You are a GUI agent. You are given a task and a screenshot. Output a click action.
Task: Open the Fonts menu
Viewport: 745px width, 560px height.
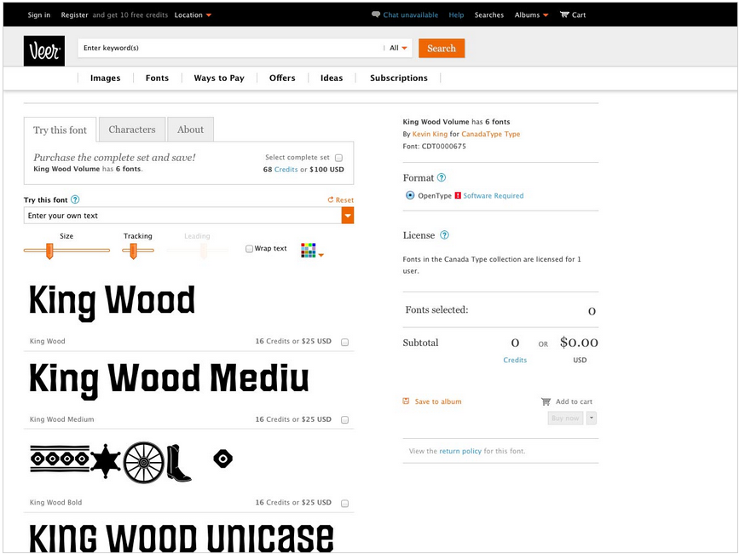[x=157, y=78]
